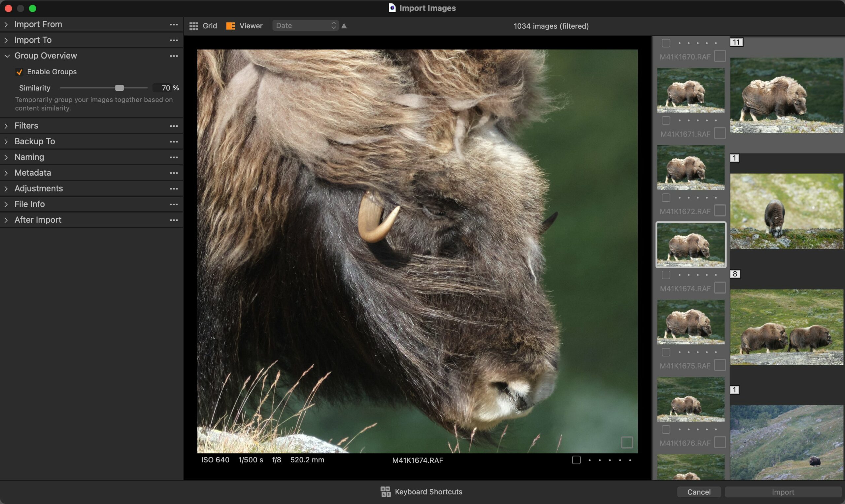
Task: Open Adjustments panel options menu
Action: pos(174,188)
